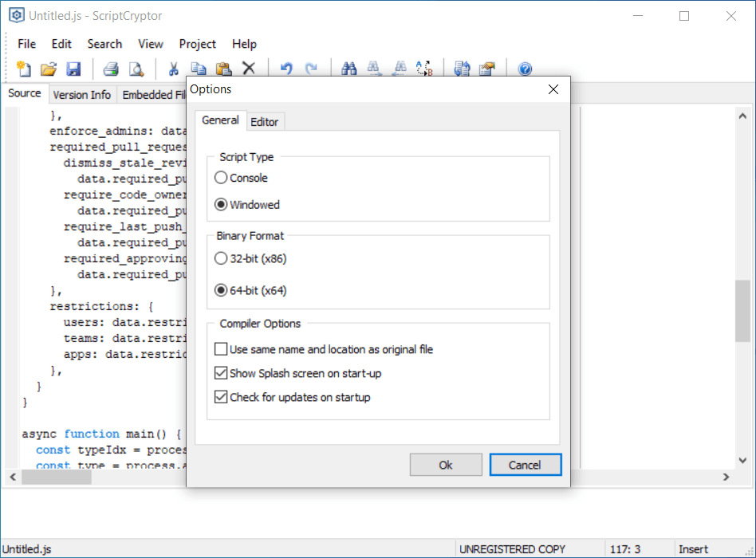Open the Version Info tab
The height and width of the screenshot is (558, 756).
pos(82,94)
